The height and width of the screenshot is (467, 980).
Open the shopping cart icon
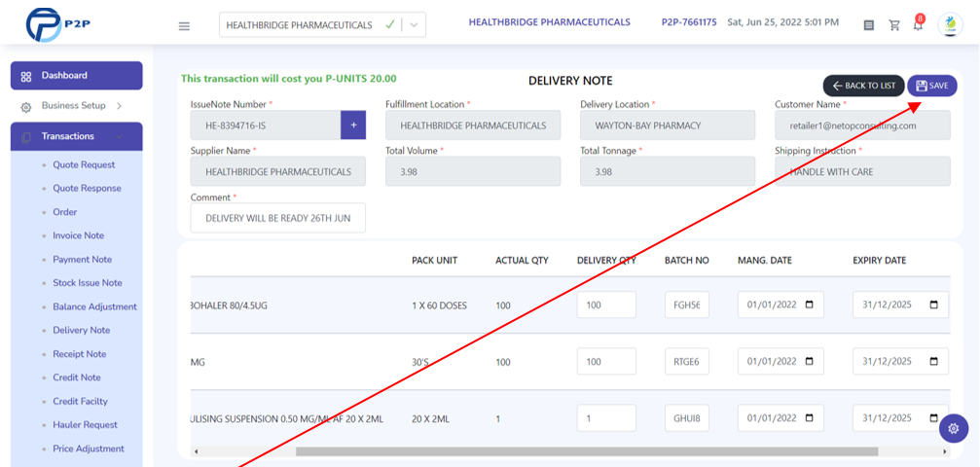pos(894,25)
